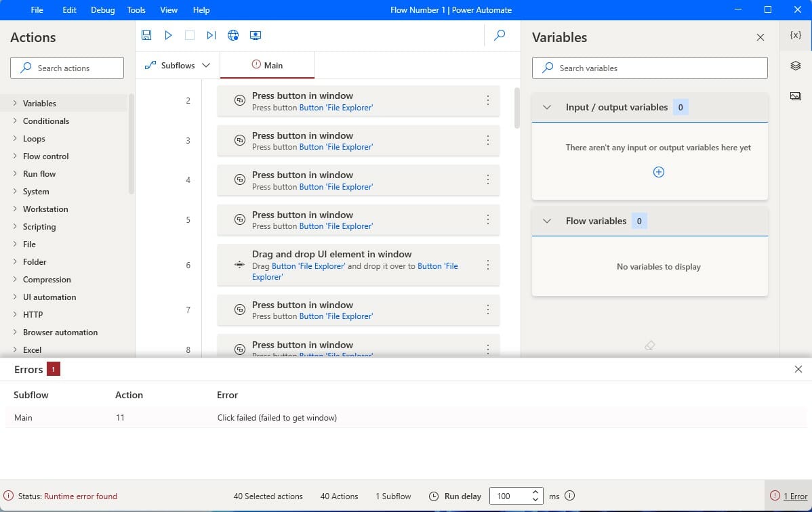Expand the Loops action group
The image size is (812, 512).
pyautogui.click(x=14, y=138)
